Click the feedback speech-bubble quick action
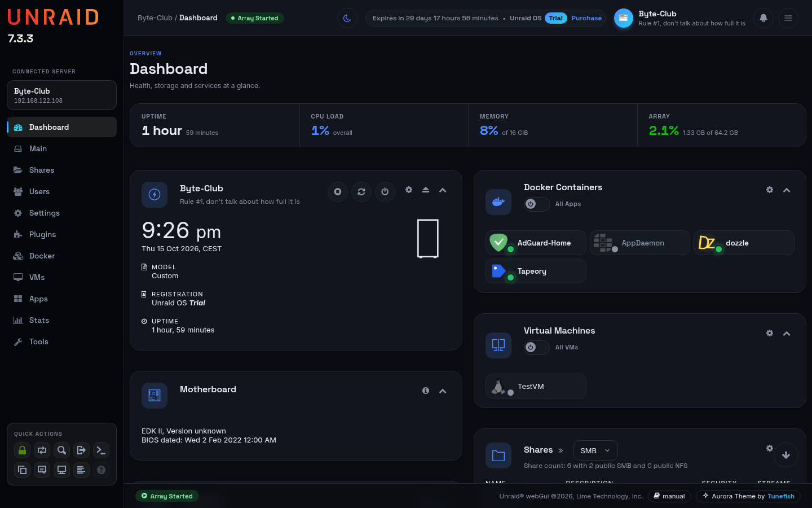The image size is (812, 508). [x=42, y=470]
